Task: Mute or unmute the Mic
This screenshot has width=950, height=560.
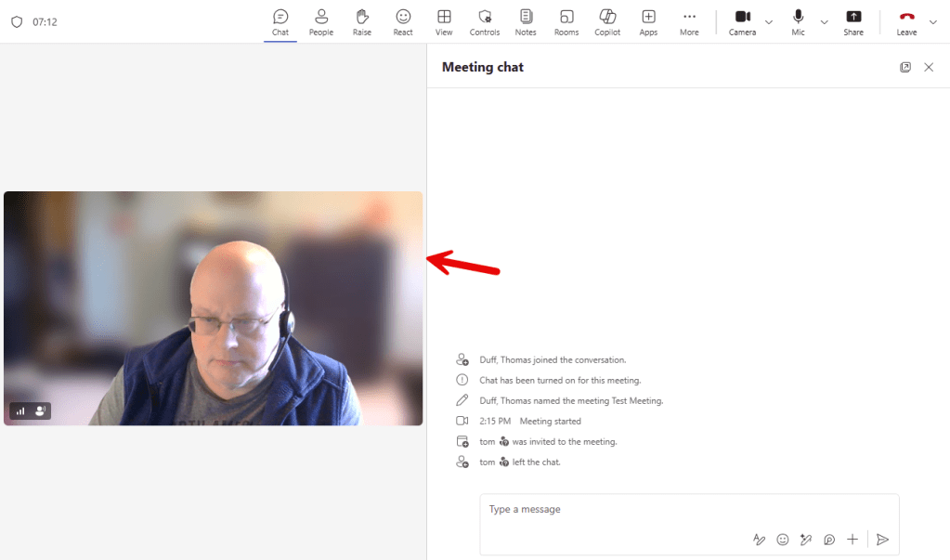Action: (798, 21)
